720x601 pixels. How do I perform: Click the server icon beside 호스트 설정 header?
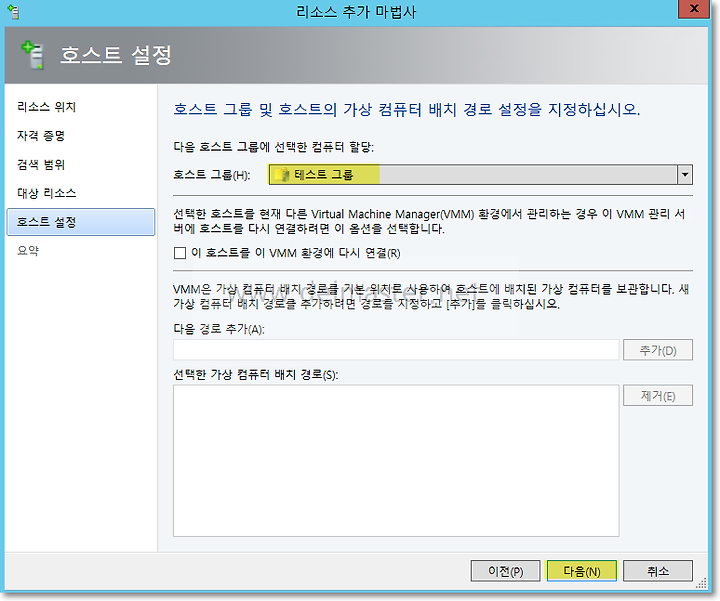33,55
